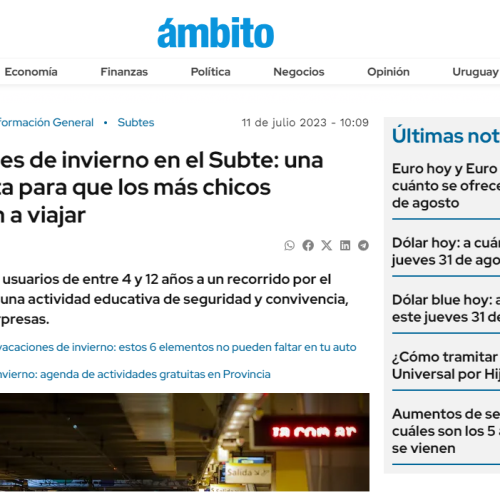
Task: Share article on X (Twitter)
Action: [327, 245]
